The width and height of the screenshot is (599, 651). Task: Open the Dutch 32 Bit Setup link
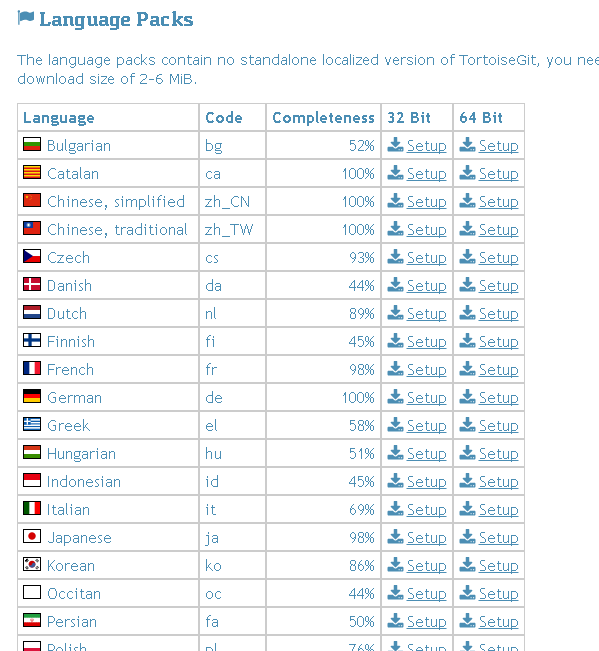(426, 313)
